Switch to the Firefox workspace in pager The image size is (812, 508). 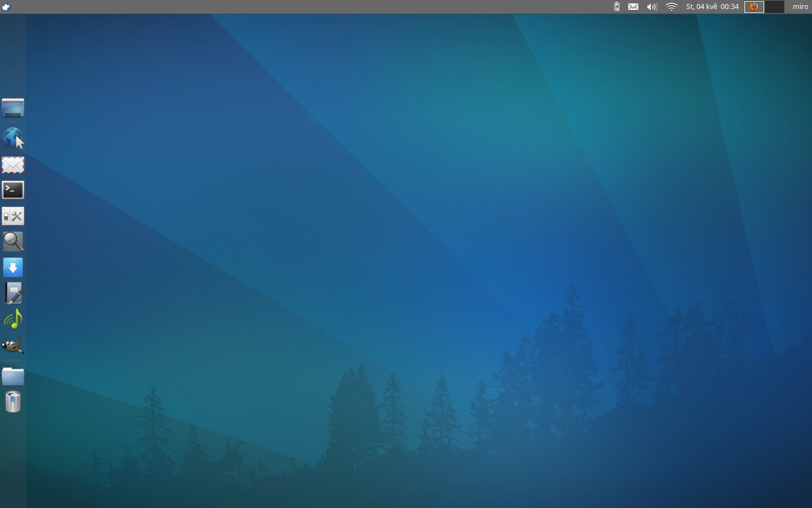coord(754,7)
